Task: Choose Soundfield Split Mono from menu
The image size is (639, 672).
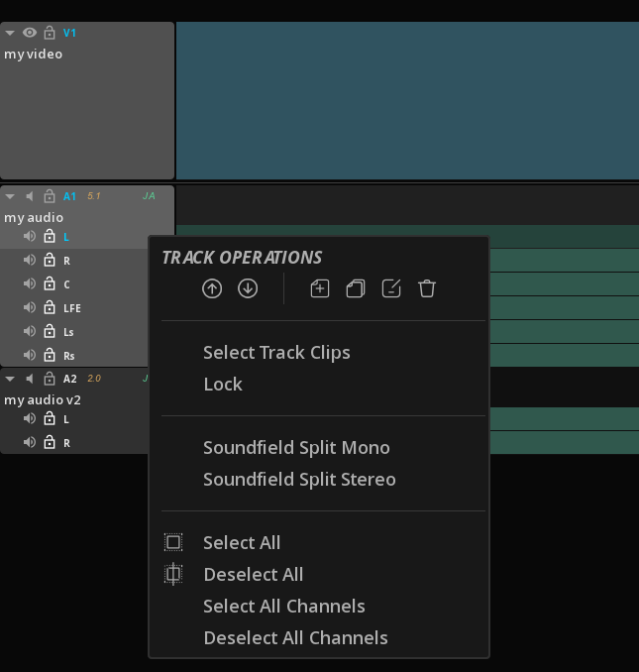Action: click(296, 448)
